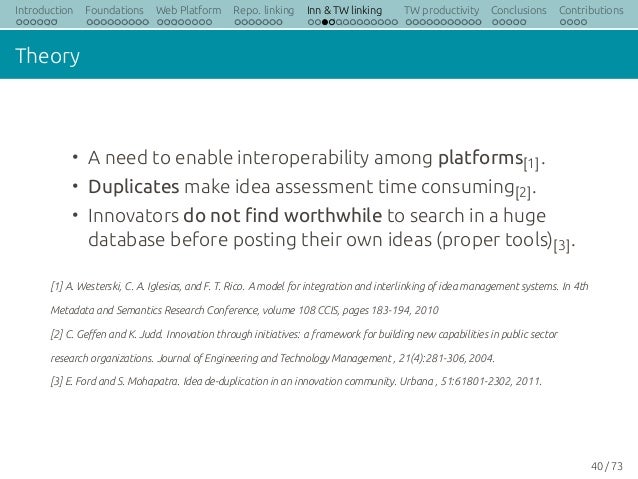Click "database before posting their own ideas" line
This screenshot has height=479, width=638.
tap(332, 240)
